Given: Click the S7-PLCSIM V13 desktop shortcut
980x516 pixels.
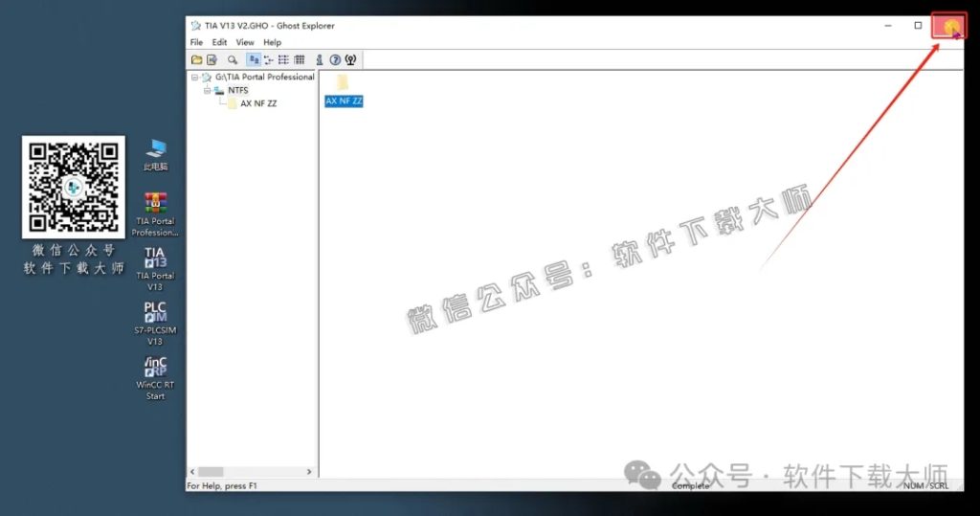Looking at the screenshot, I should click(155, 324).
